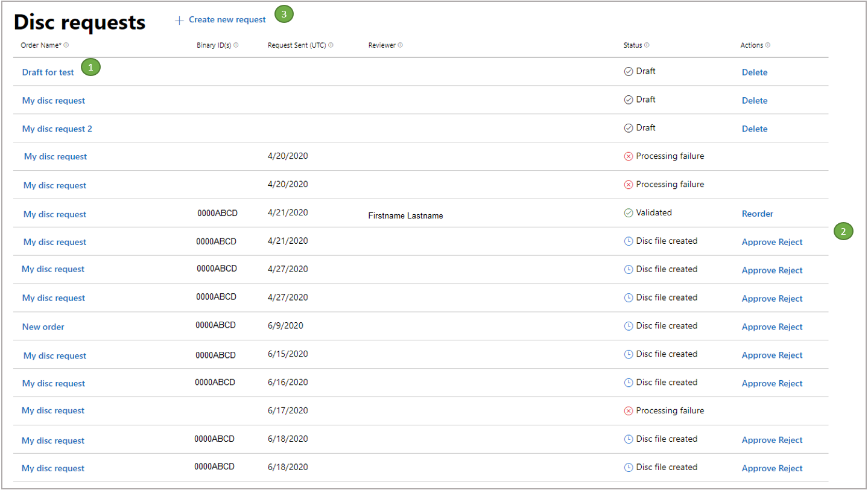Click the clock icon beside Disc file created for New order
Screen dimensions: 868x490
tap(629, 326)
